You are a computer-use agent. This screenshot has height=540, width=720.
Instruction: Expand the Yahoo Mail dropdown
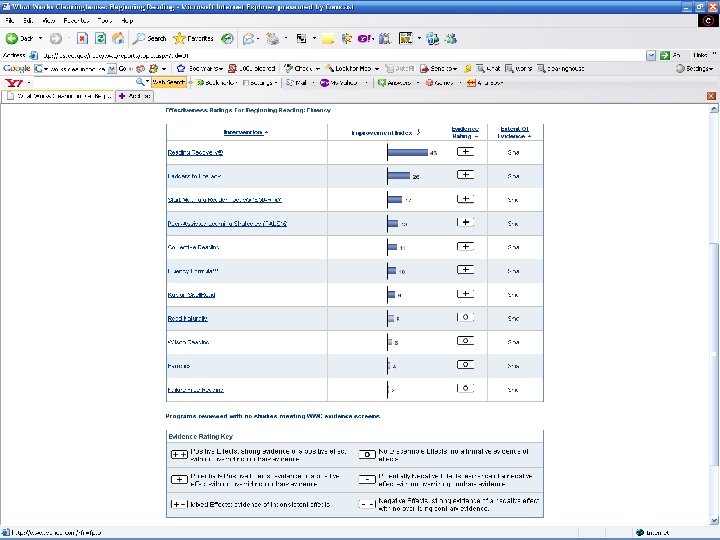[313, 83]
